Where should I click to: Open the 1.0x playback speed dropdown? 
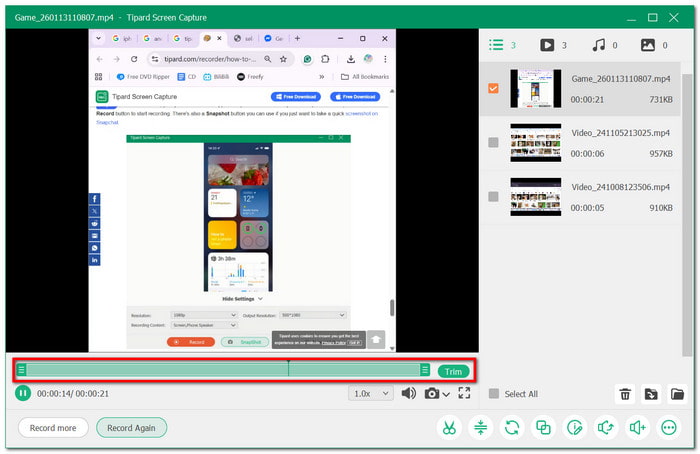pos(372,393)
